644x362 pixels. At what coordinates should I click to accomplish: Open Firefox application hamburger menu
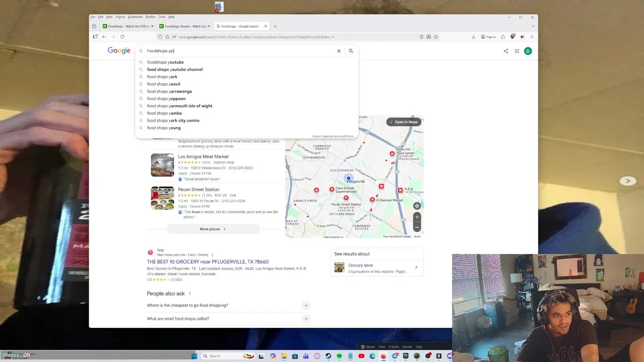click(x=532, y=37)
